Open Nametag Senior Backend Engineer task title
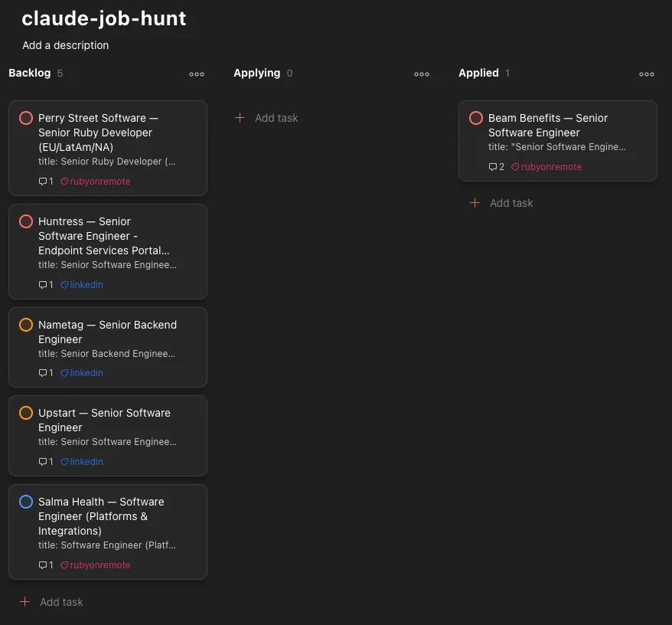This screenshot has width=672, height=625. [108, 332]
